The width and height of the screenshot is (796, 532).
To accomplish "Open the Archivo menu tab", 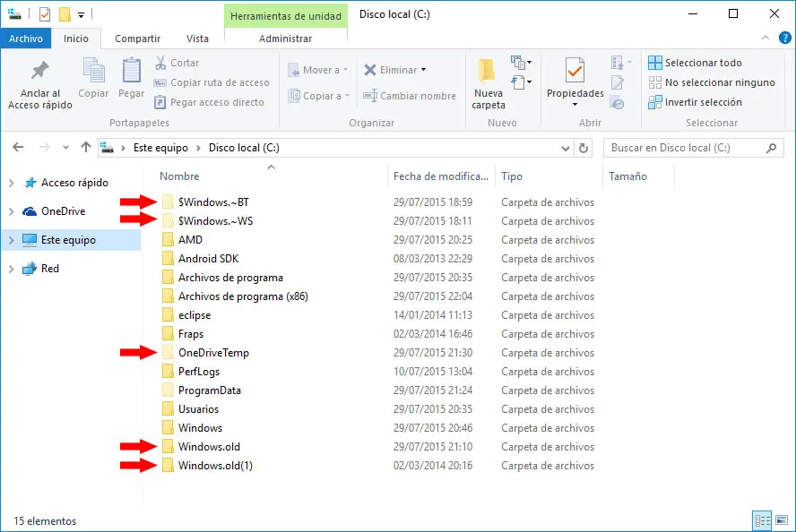I will pyautogui.click(x=26, y=39).
